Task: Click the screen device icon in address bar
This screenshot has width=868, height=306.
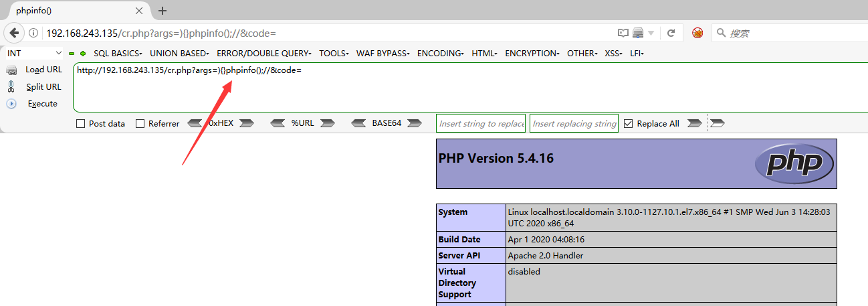Action: coord(637,33)
